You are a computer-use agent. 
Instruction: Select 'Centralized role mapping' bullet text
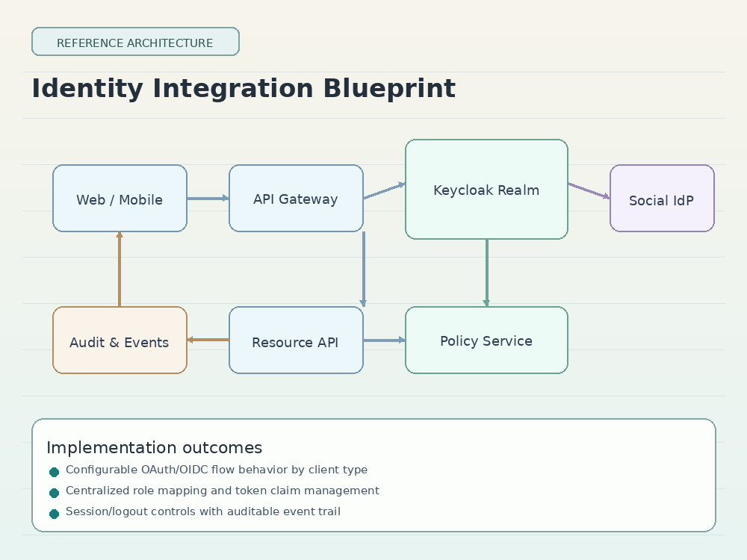coord(222,491)
